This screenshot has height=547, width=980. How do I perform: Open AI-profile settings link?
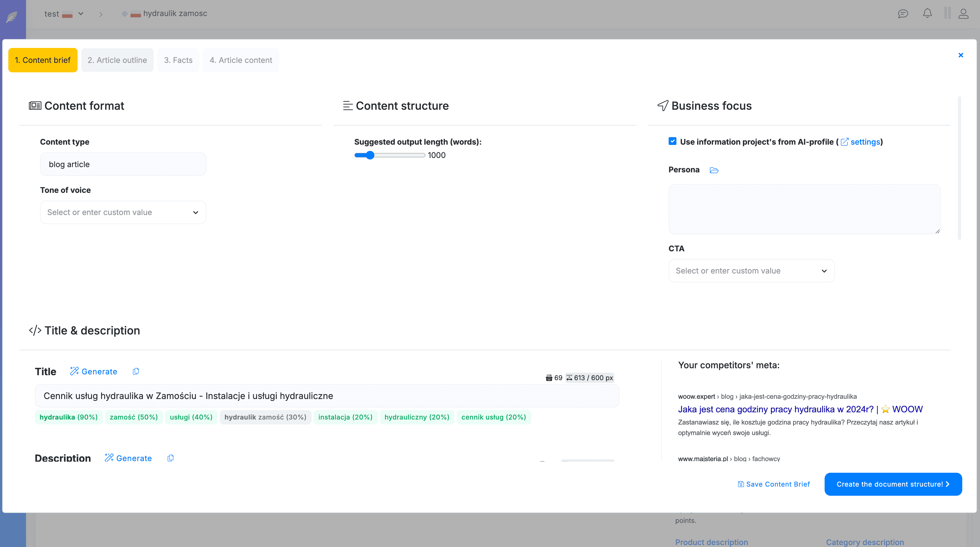865,142
